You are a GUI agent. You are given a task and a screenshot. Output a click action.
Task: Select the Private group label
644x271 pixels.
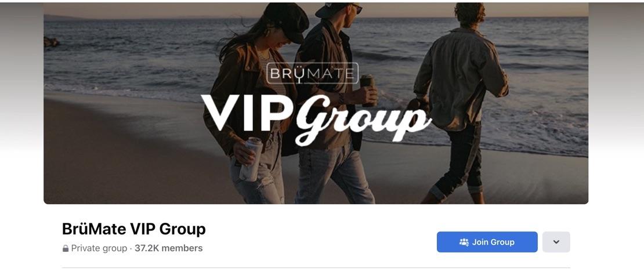99,248
